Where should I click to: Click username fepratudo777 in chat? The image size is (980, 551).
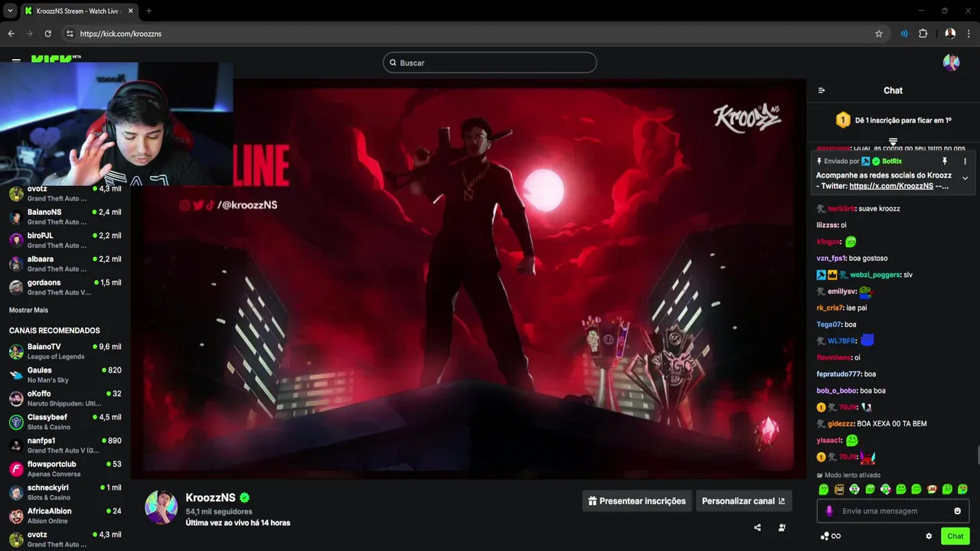(x=839, y=374)
